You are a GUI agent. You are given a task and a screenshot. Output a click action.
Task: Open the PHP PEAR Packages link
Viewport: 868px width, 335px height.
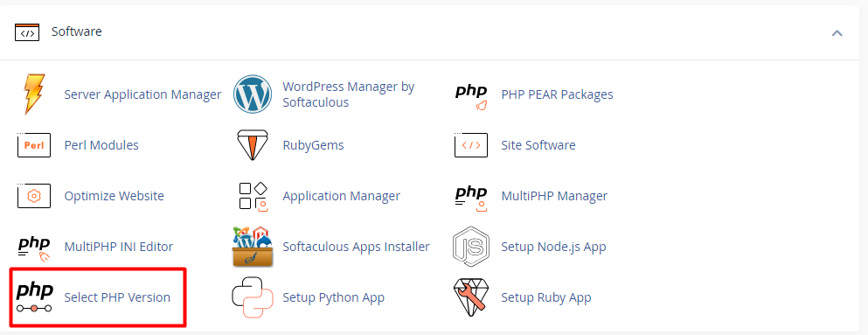[557, 94]
